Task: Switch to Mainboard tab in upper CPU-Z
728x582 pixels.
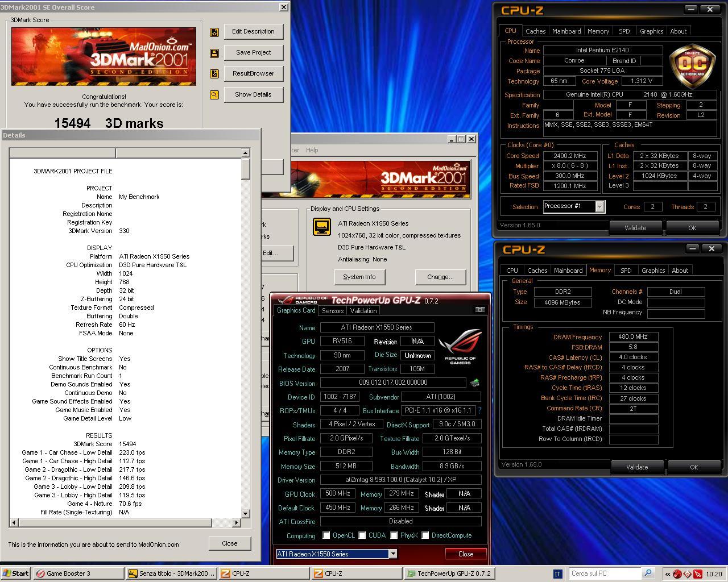Action: (x=566, y=31)
